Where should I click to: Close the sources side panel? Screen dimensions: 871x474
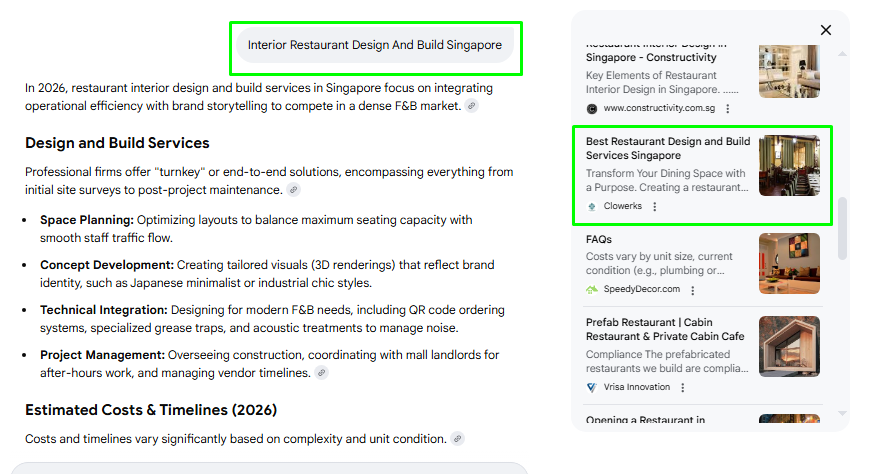coord(826,30)
